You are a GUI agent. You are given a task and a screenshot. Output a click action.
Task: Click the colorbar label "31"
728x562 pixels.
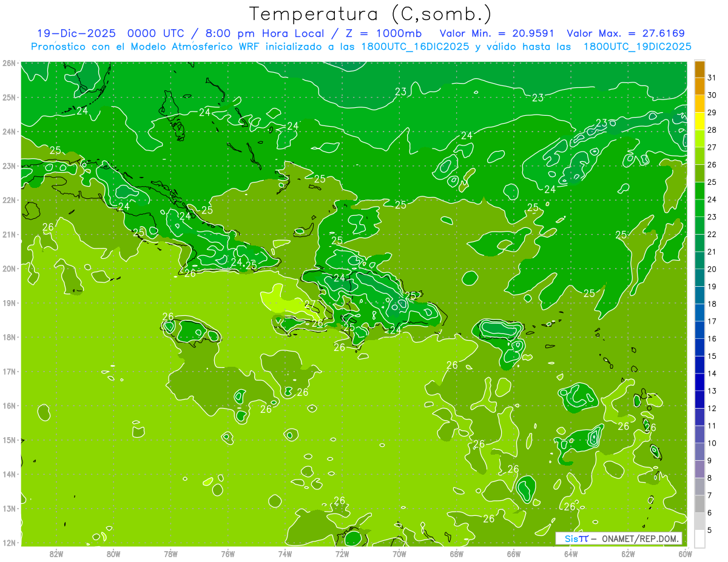pyautogui.click(x=712, y=78)
